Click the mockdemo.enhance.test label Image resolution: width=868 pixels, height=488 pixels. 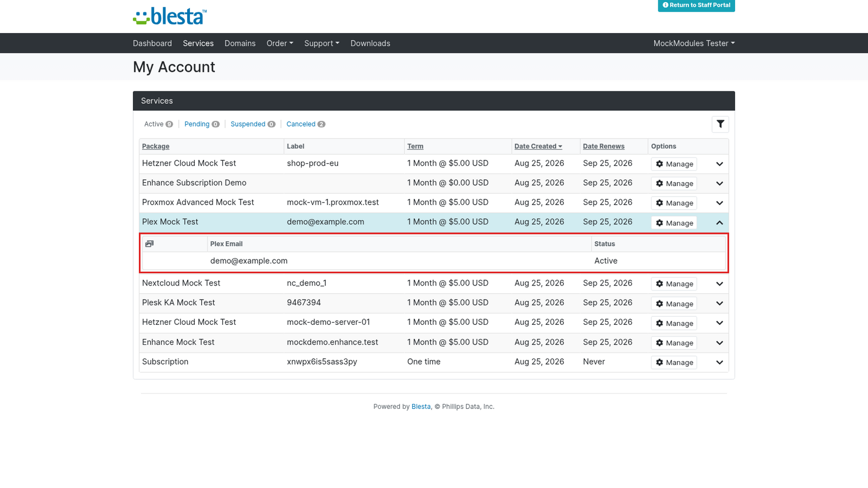[332, 343]
